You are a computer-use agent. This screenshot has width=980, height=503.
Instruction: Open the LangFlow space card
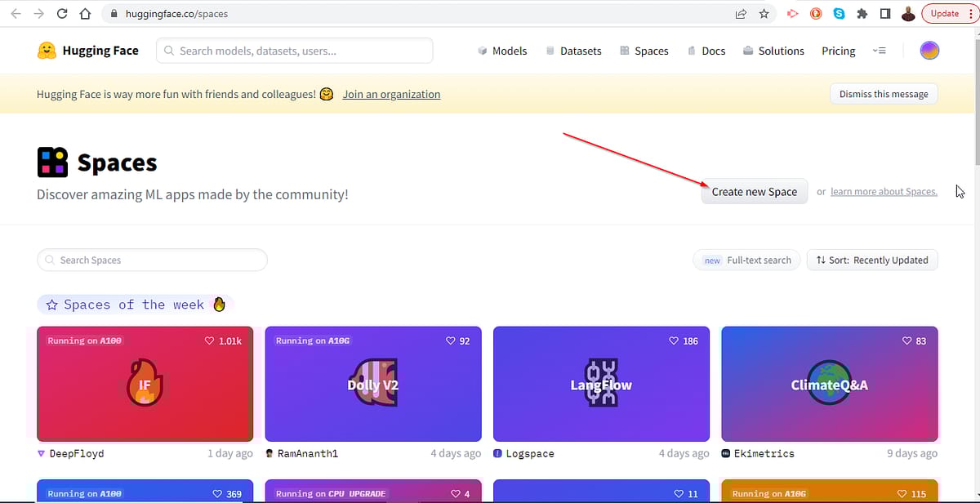(601, 384)
